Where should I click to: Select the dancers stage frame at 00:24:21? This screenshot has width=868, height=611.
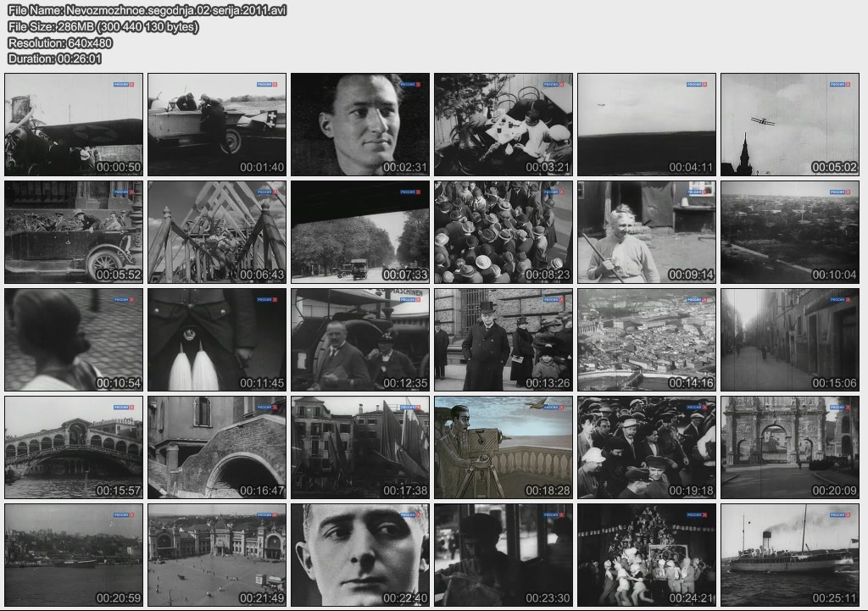pyautogui.click(x=647, y=555)
